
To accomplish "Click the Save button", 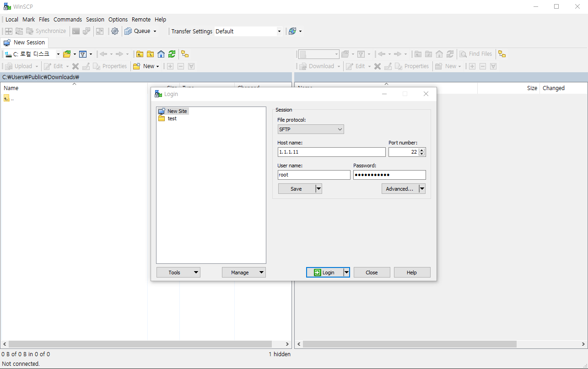I will (297, 189).
